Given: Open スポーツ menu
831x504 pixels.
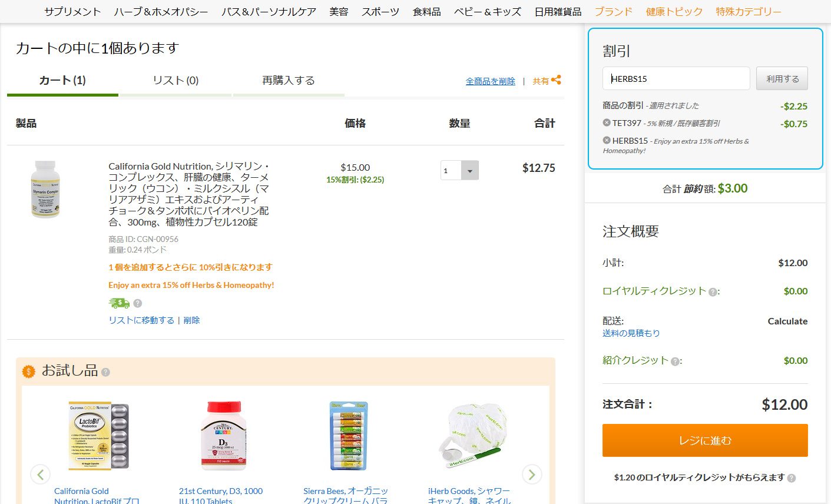Looking at the screenshot, I should point(380,12).
